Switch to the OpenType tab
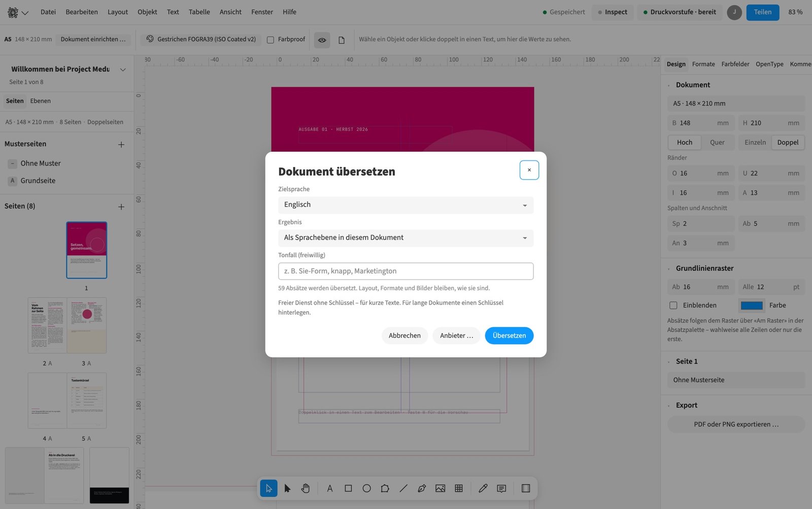This screenshot has width=812, height=509. coord(769,64)
